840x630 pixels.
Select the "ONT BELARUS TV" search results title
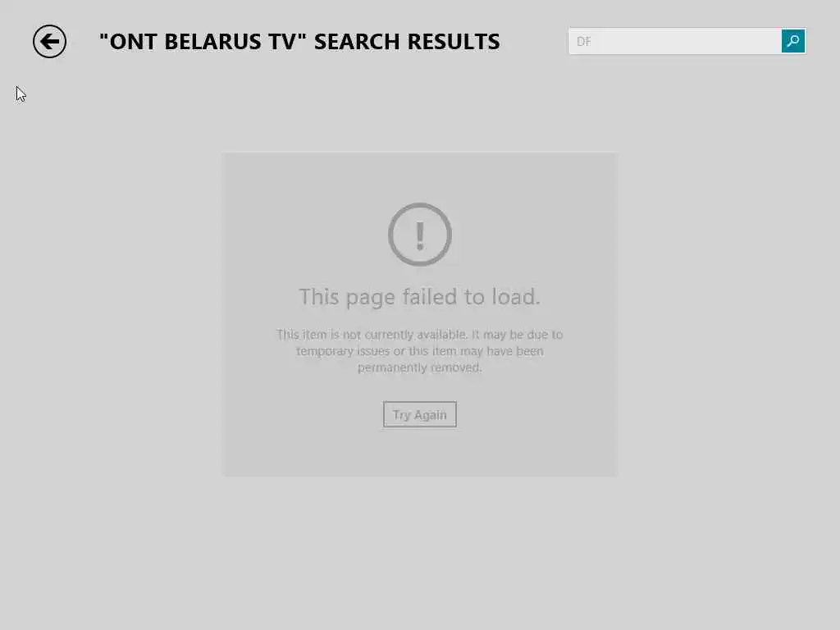[299, 42]
